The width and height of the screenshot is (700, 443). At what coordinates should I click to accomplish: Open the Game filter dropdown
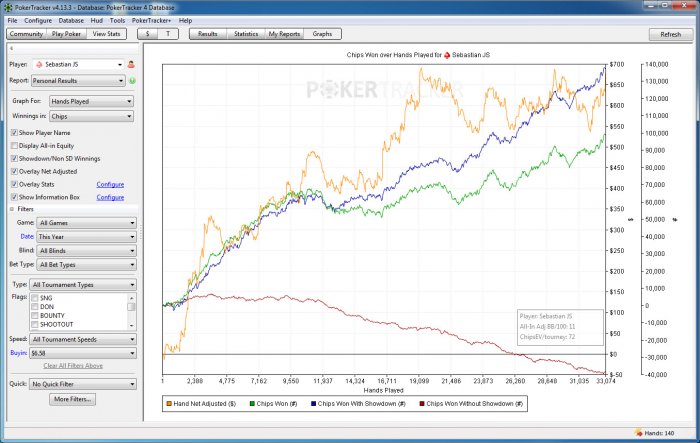(x=87, y=223)
